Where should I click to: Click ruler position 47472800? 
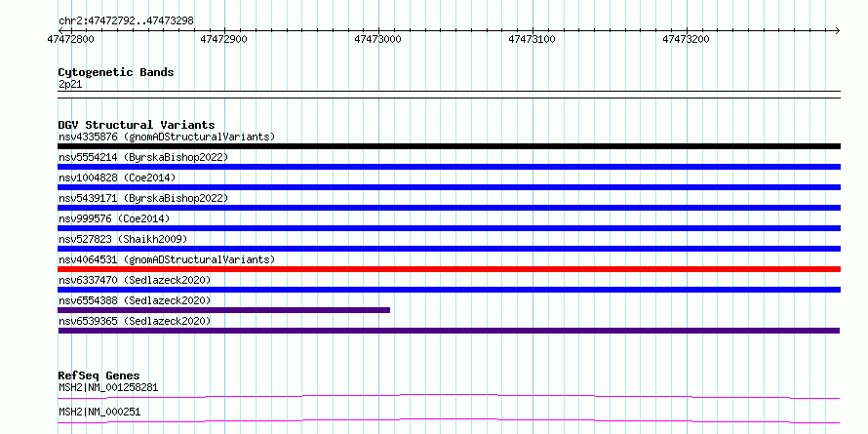tap(70, 39)
